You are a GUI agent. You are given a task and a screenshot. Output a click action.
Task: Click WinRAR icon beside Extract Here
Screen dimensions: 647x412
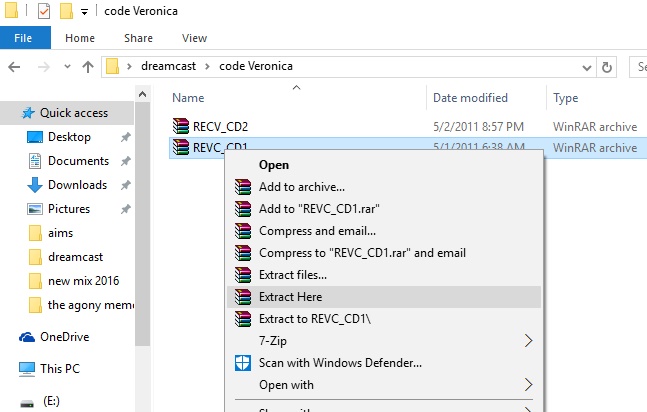243,297
